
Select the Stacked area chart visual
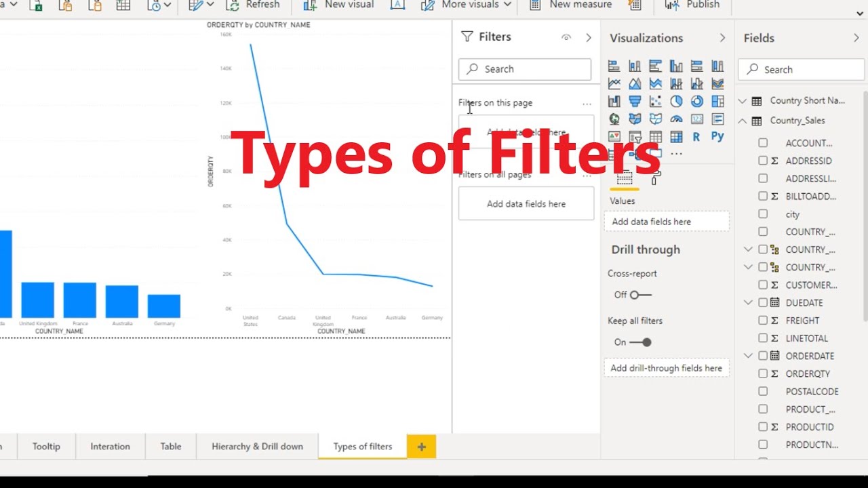click(655, 83)
